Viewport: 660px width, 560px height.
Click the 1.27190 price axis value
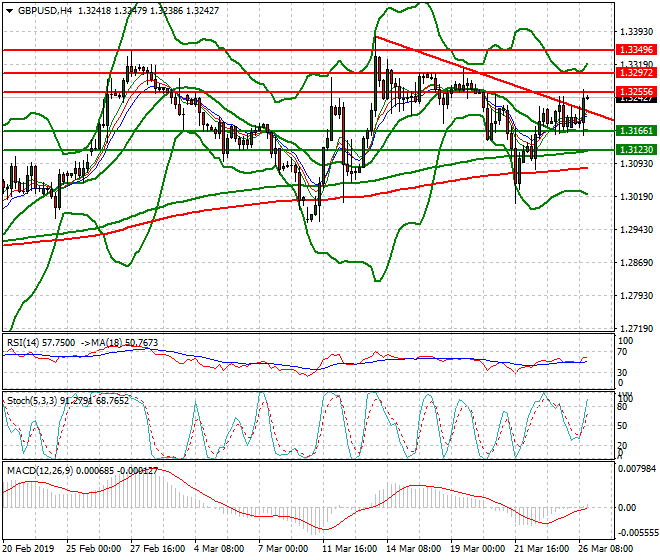pyautogui.click(x=636, y=328)
